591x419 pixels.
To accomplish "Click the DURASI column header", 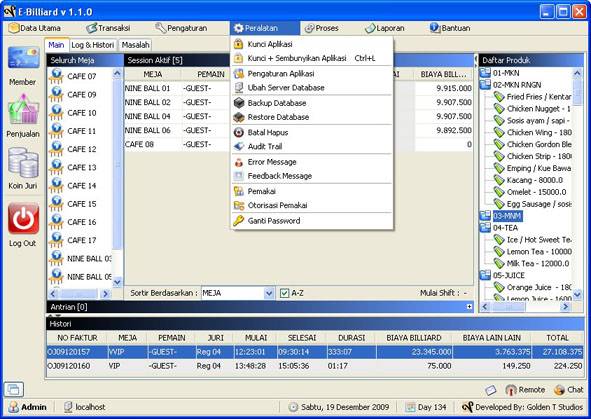I will pyautogui.click(x=351, y=338).
